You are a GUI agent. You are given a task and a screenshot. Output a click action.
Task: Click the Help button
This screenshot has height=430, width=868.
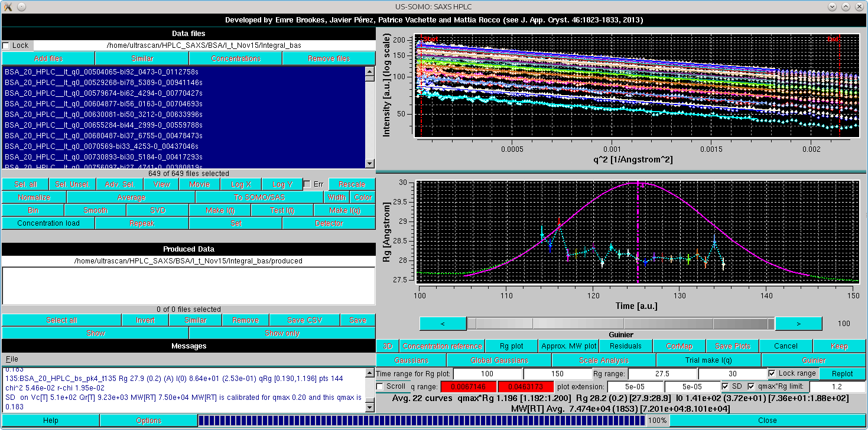point(50,421)
